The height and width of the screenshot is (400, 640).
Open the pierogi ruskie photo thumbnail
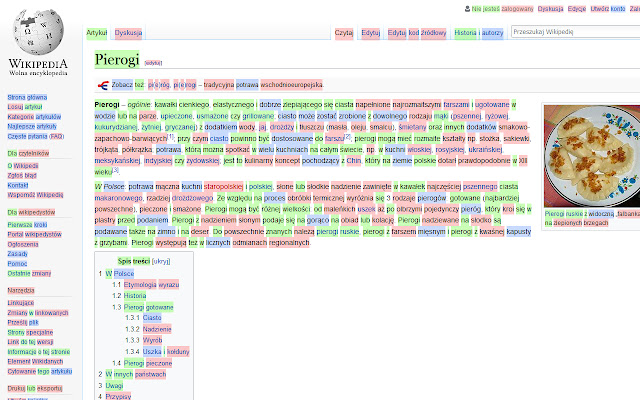[x=592, y=156]
